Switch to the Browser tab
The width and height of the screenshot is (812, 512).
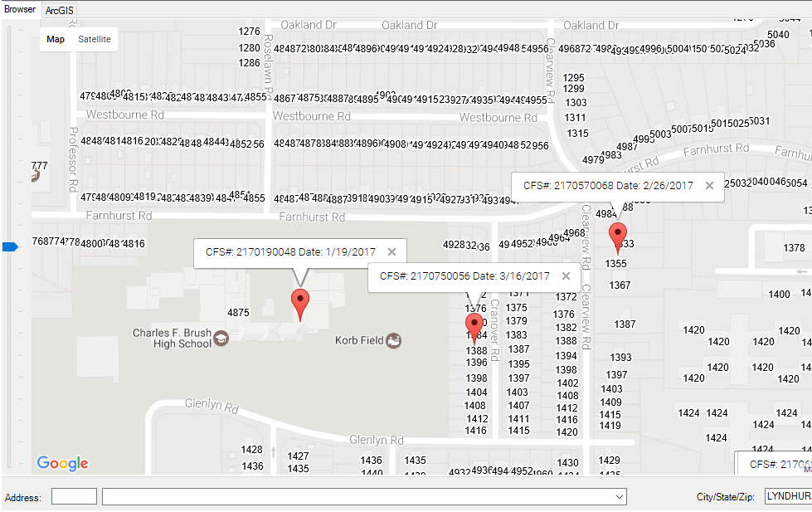[x=20, y=9]
